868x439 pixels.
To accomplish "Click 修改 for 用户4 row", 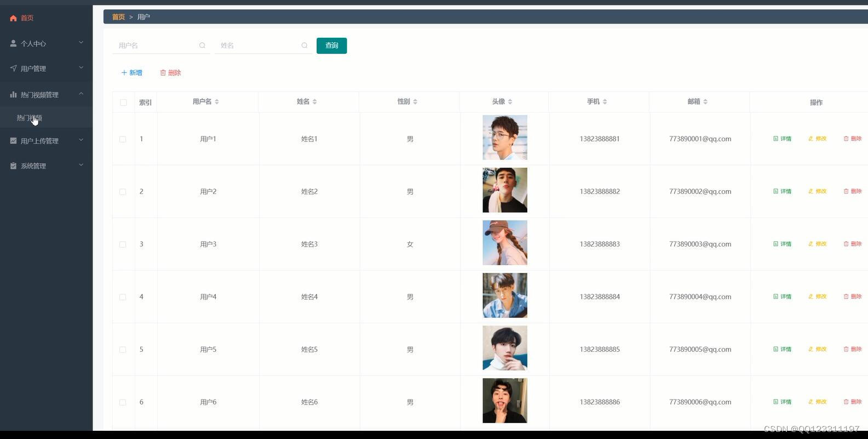I will click(817, 297).
